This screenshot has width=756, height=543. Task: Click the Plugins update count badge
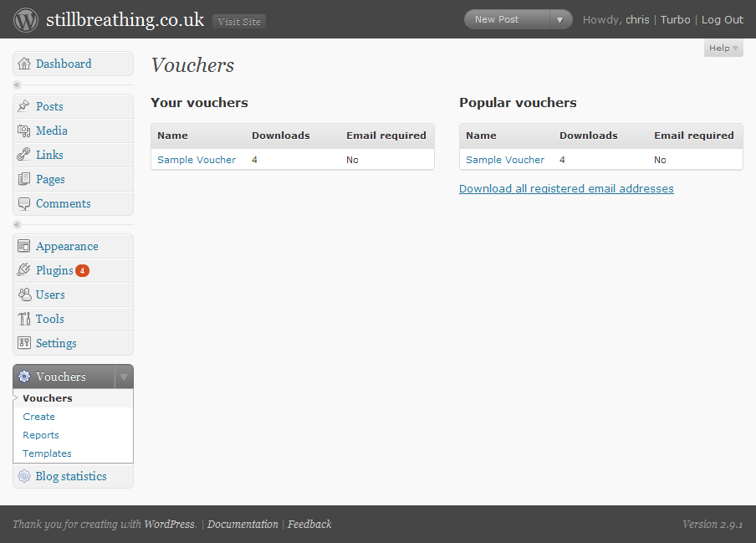tap(83, 270)
